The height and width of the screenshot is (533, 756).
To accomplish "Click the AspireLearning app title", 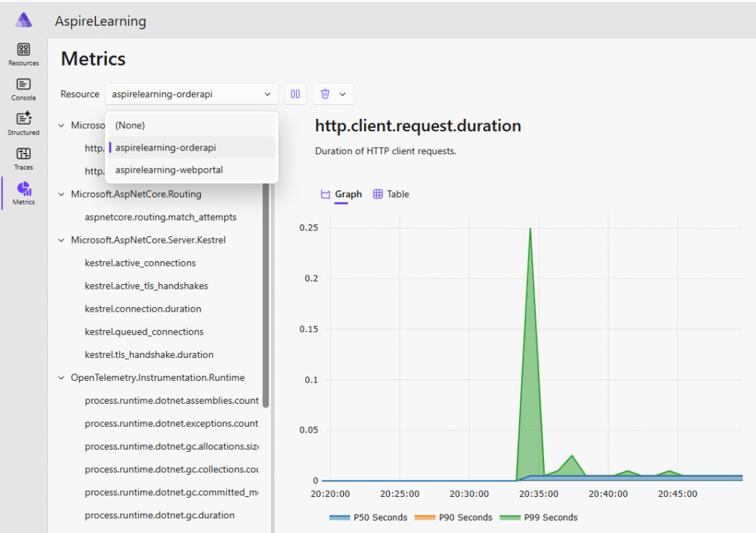I will pos(100,21).
